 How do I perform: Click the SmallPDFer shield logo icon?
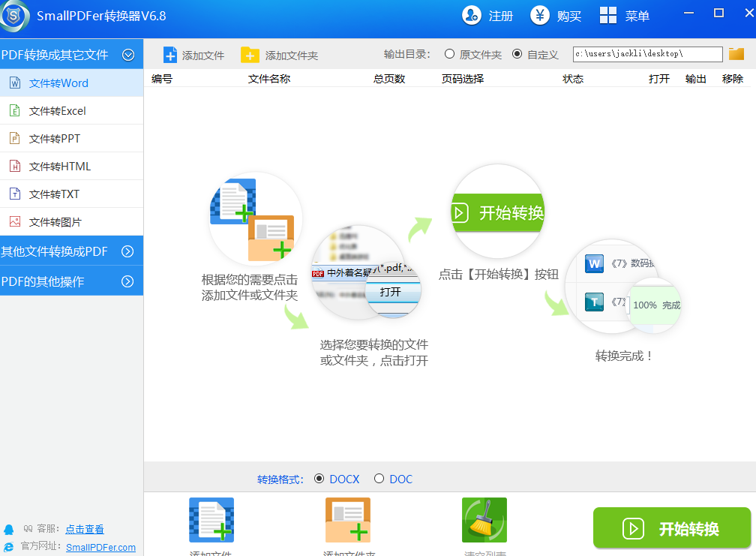[14, 16]
